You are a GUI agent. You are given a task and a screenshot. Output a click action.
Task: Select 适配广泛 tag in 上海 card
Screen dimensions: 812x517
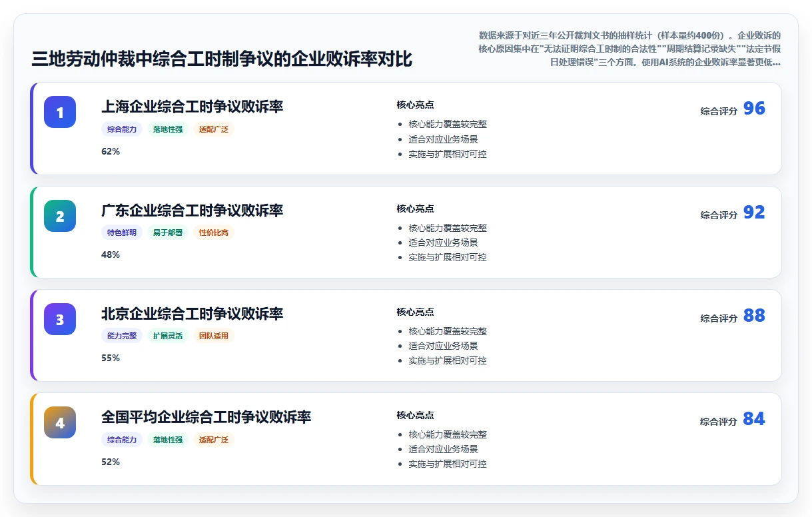[x=214, y=129]
